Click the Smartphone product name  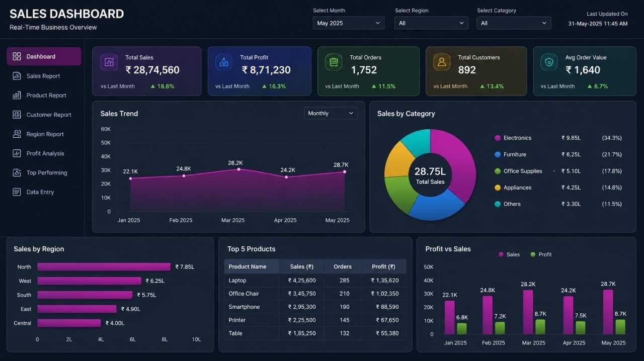coord(244,307)
